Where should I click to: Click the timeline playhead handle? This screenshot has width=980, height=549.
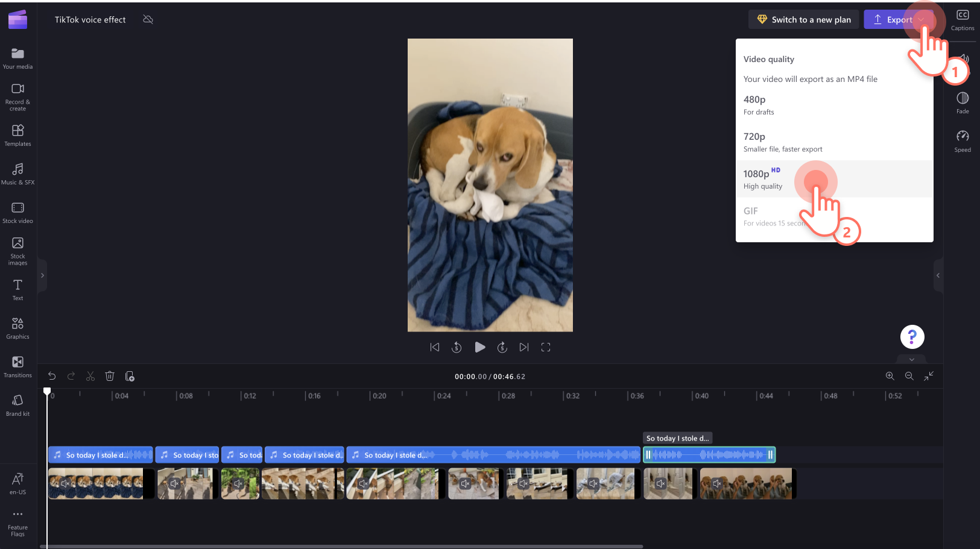pos(47,392)
